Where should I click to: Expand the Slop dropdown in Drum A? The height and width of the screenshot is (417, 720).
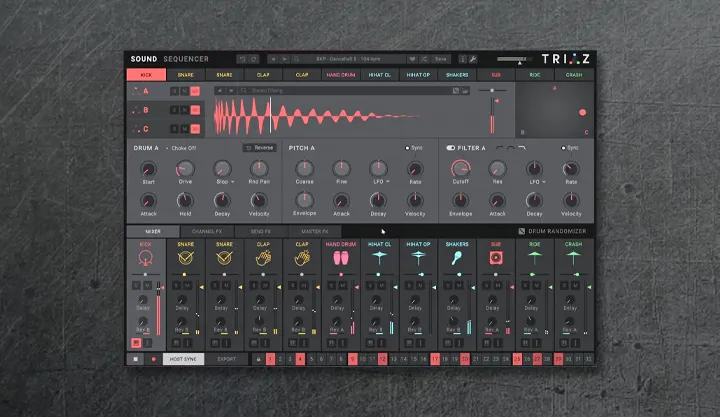[x=223, y=183]
